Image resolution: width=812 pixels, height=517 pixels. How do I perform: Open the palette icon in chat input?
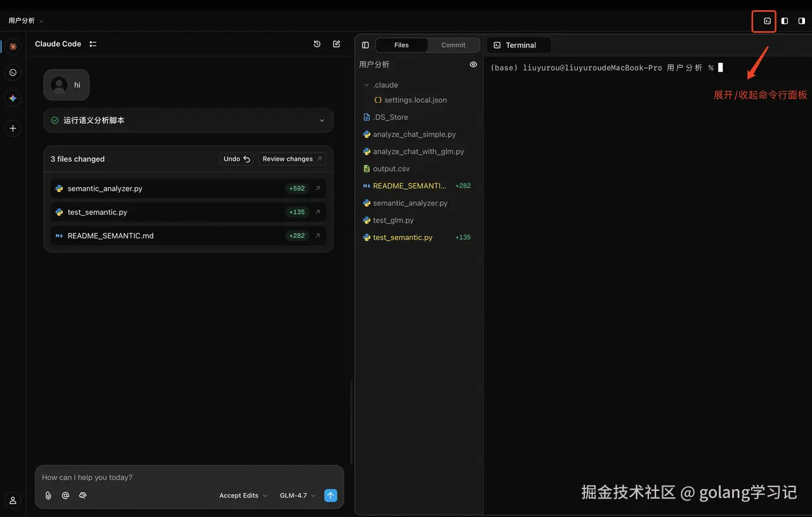point(82,495)
